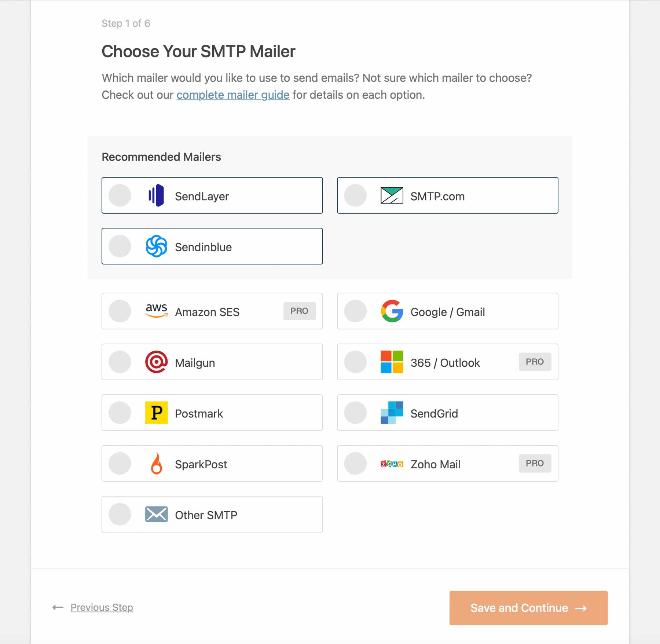Click the Other SMTP envelope icon
660x644 pixels.
[x=156, y=515]
